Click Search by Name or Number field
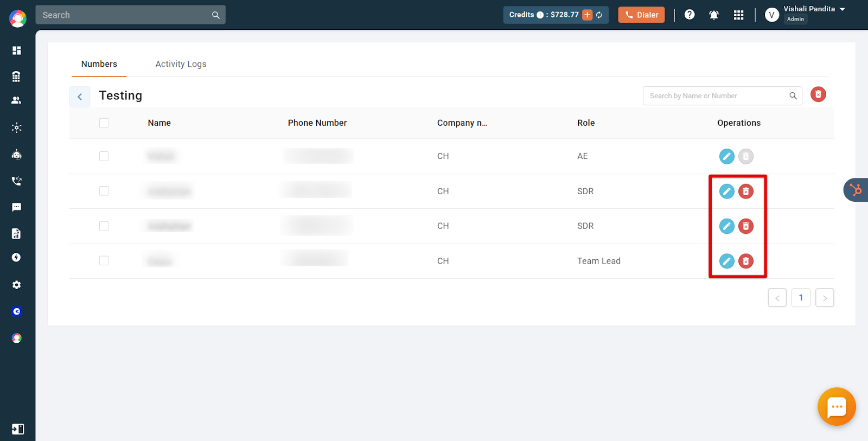The image size is (868, 441). click(x=723, y=96)
